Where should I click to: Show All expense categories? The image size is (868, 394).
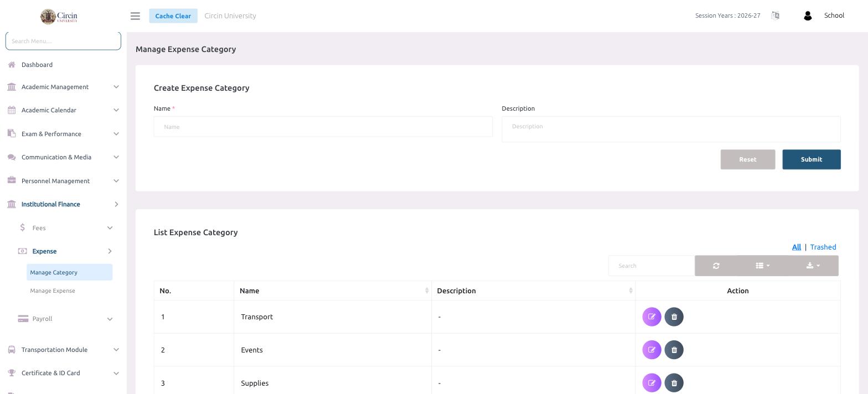coord(796,247)
